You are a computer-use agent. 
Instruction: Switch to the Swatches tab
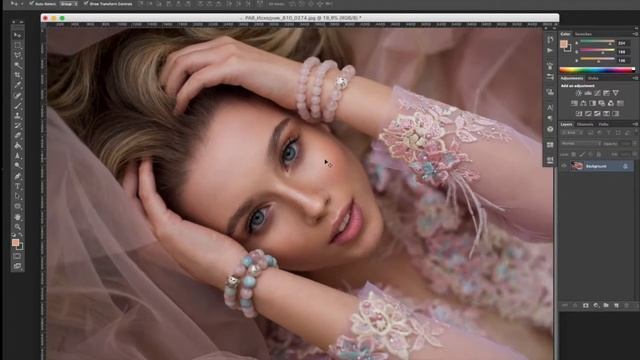pos(583,34)
